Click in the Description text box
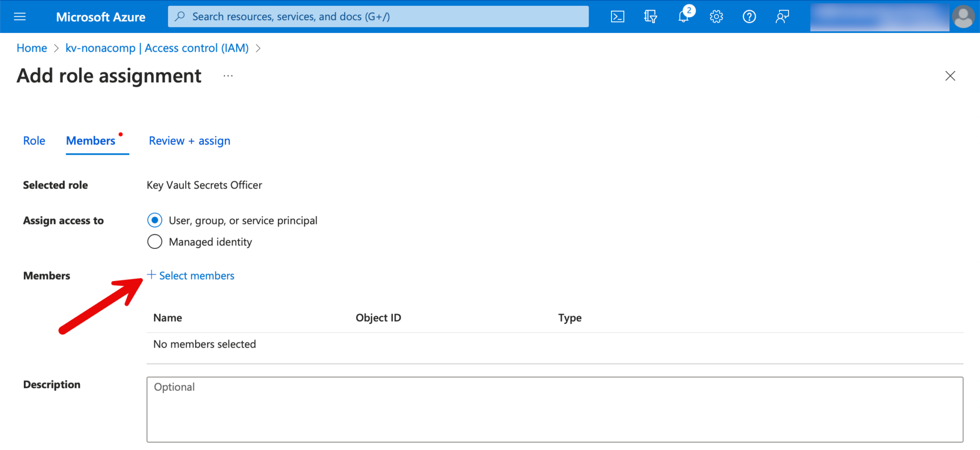The height and width of the screenshot is (450, 980). (555, 409)
